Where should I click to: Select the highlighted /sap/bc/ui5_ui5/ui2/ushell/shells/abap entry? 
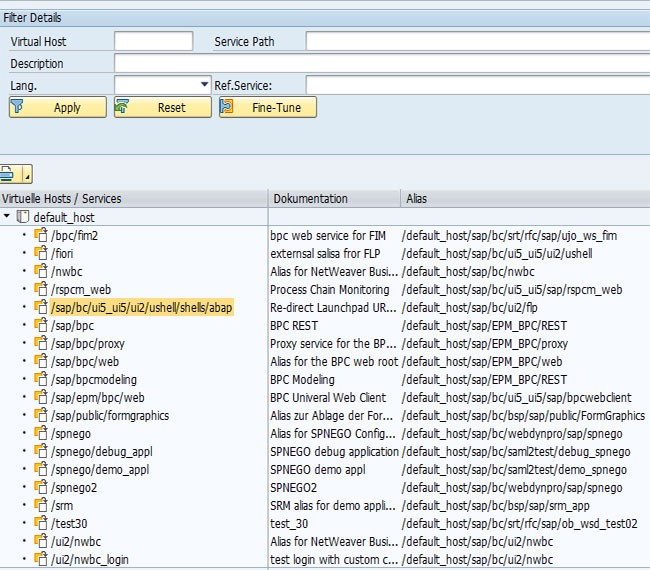[x=142, y=308]
